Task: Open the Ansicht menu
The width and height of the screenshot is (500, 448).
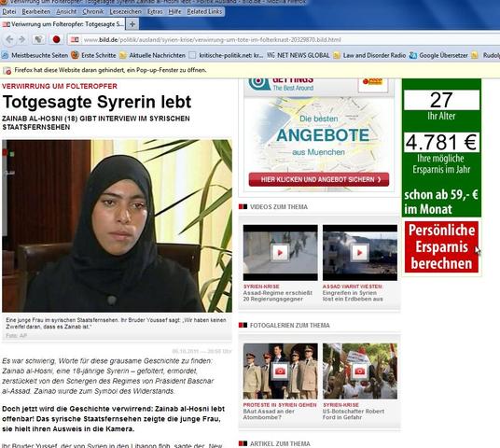Action: [66, 12]
